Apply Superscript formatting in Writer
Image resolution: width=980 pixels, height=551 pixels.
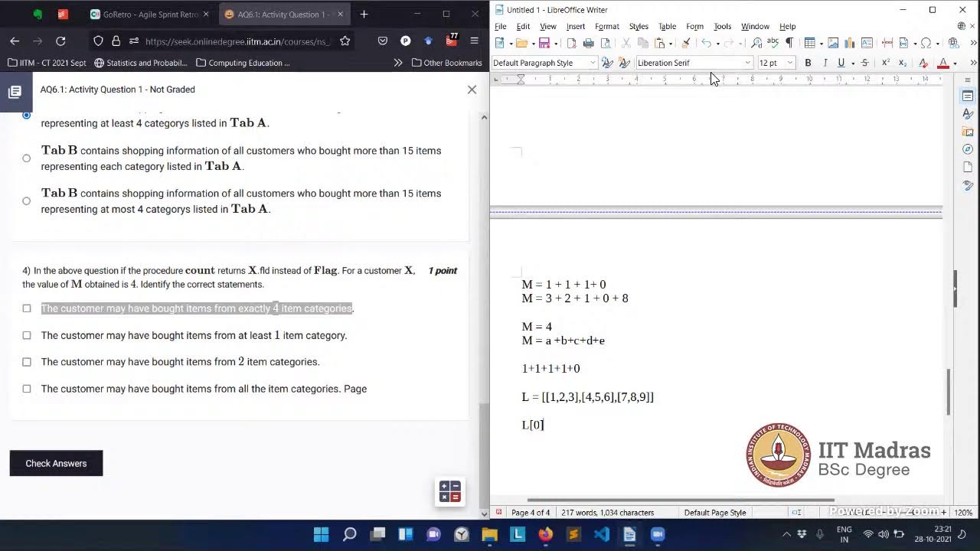click(x=886, y=63)
